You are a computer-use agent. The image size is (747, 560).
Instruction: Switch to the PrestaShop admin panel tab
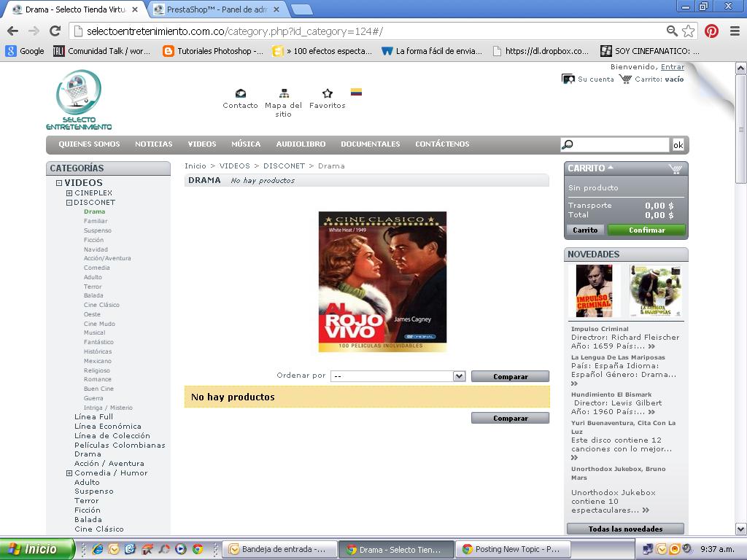pyautogui.click(x=217, y=9)
